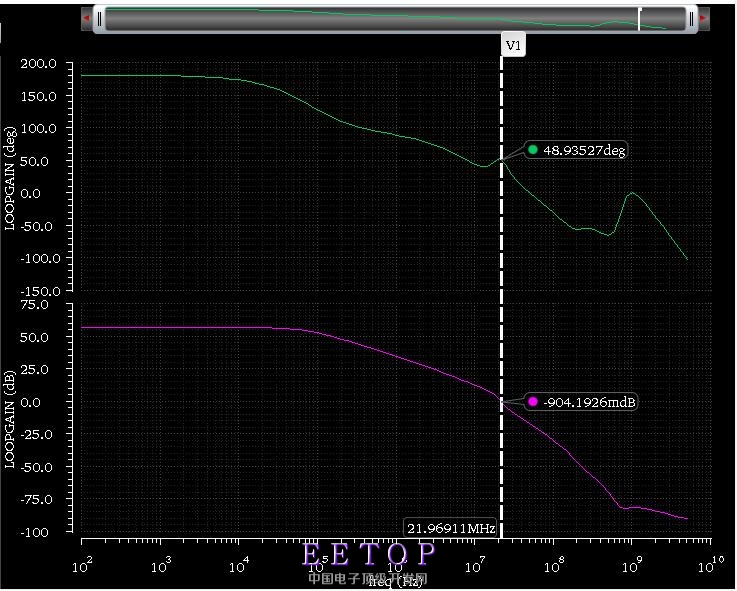Select the LOOPGAIN (deg) axis title
This screenshot has width=737, height=591.
tap(10, 178)
